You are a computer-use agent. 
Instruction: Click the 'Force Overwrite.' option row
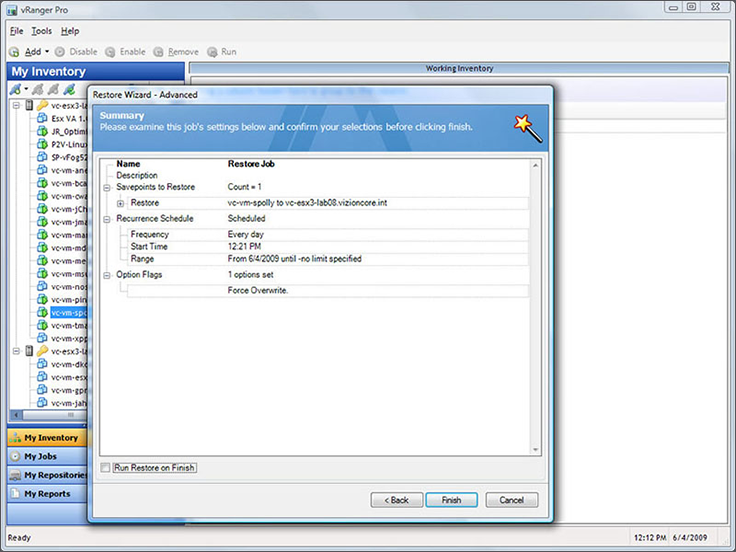328,291
